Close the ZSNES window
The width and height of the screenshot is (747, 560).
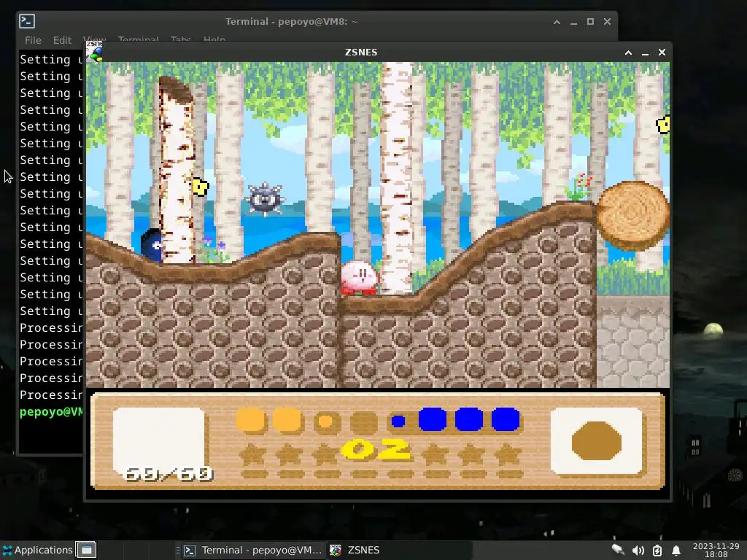[x=662, y=52]
